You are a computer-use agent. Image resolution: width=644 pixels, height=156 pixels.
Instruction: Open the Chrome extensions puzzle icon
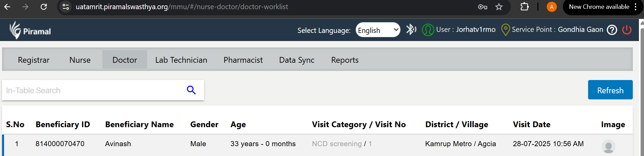(x=524, y=7)
